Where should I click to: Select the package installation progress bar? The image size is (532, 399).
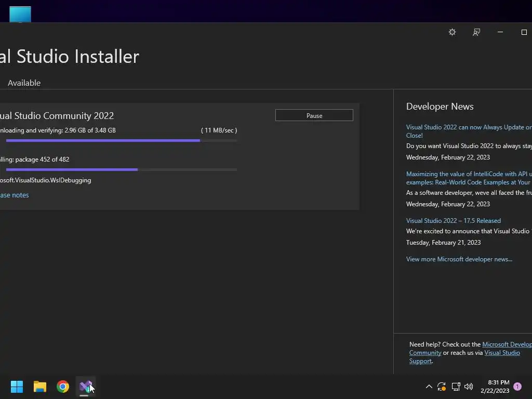pyautogui.click(x=122, y=170)
